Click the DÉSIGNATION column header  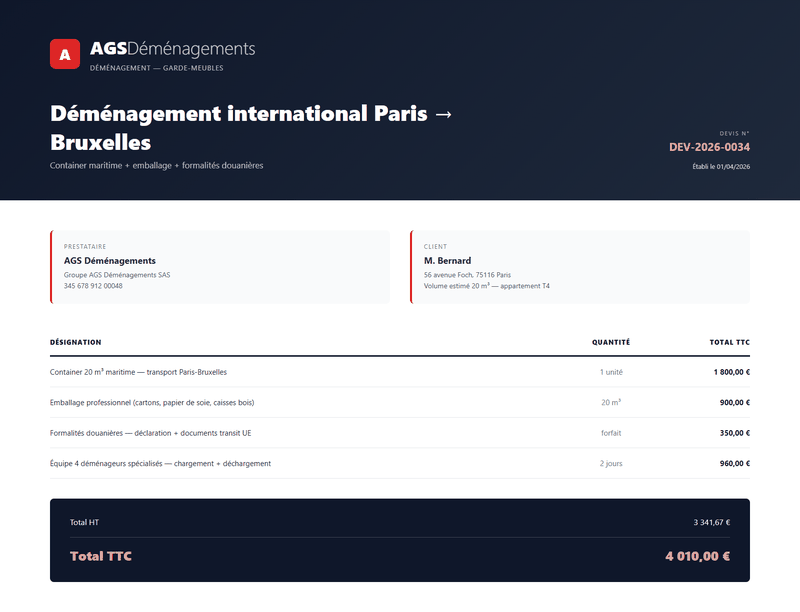[76, 342]
